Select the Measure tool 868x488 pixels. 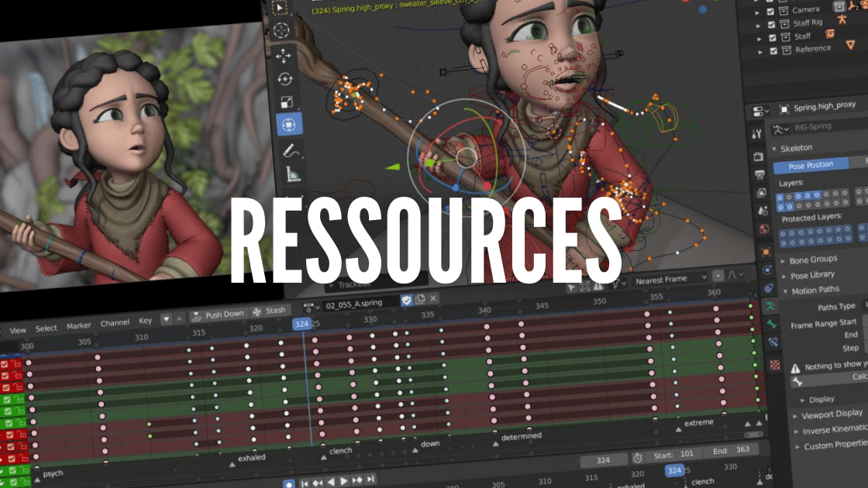pyautogui.click(x=293, y=174)
